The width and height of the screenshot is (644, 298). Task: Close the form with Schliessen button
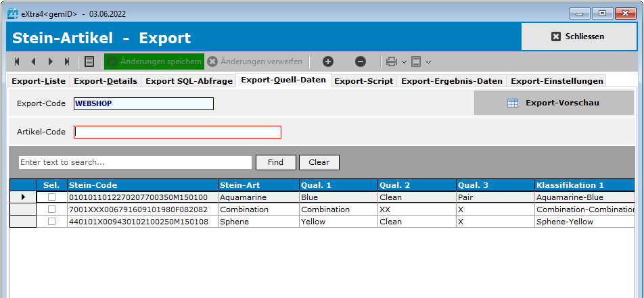(578, 36)
